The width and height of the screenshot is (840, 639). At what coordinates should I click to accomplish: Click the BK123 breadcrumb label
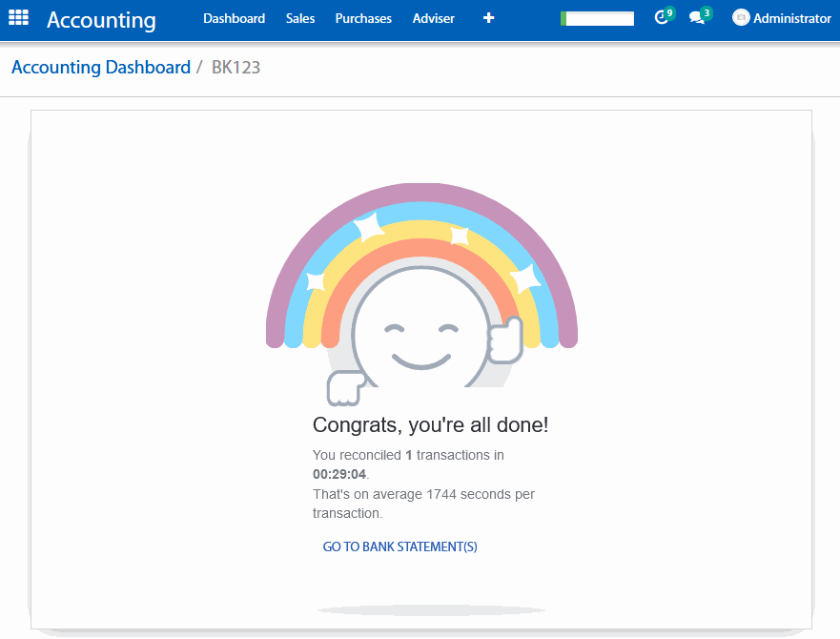236,68
